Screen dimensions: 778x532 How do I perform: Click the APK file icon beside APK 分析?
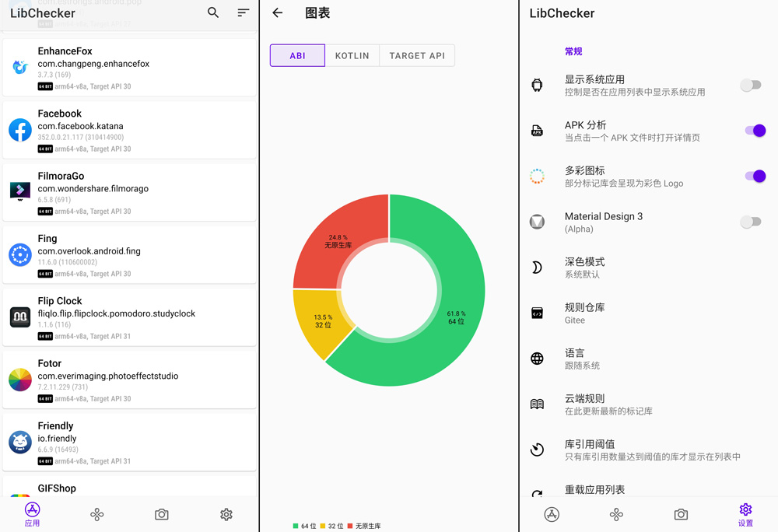click(537, 131)
